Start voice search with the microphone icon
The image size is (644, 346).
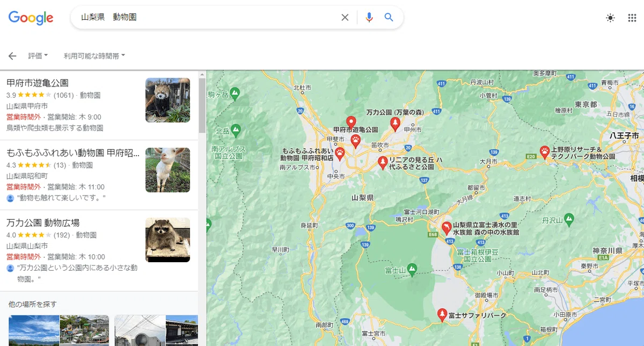coord(369,17)
